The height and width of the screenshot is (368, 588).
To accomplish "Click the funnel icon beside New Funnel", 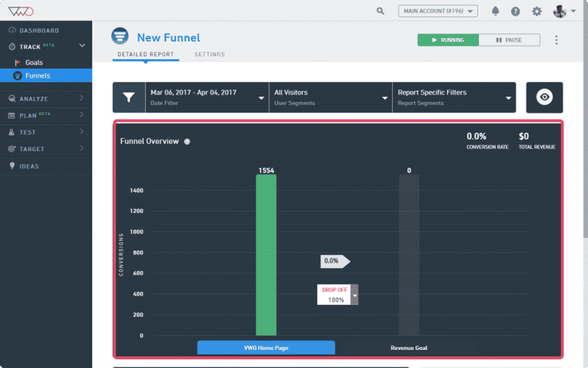I will [120, 36].
